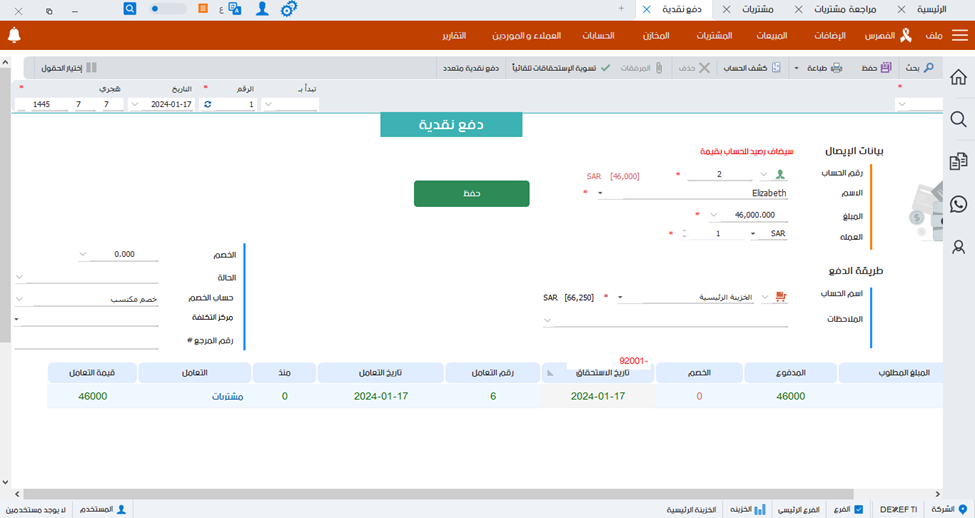Toggle the branch (الفرع) checkbox in status bar
Image resolution: width=975 pixels, height=518 pixels.
(859, 509)
